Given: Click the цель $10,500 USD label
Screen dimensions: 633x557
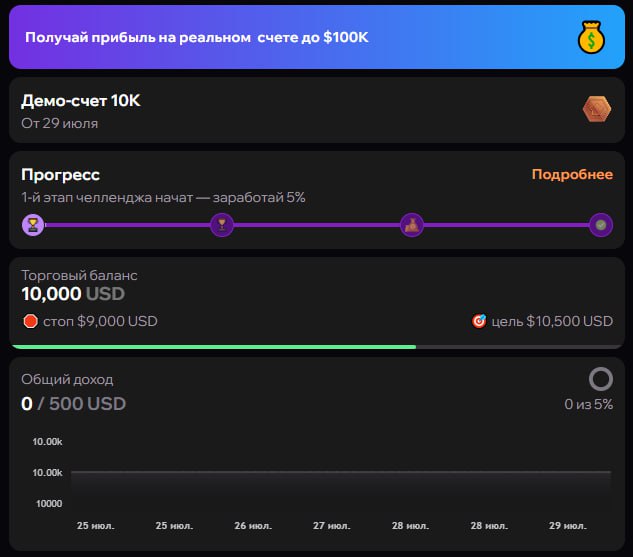Looking at the screenshot, I should [x=552, y=321].
